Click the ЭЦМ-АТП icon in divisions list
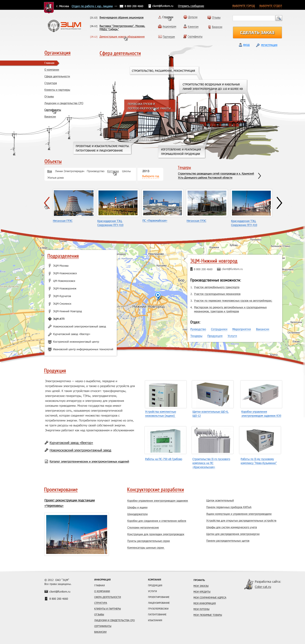The width and height of the screenshot is (305, 644). [x=50, y=319]
